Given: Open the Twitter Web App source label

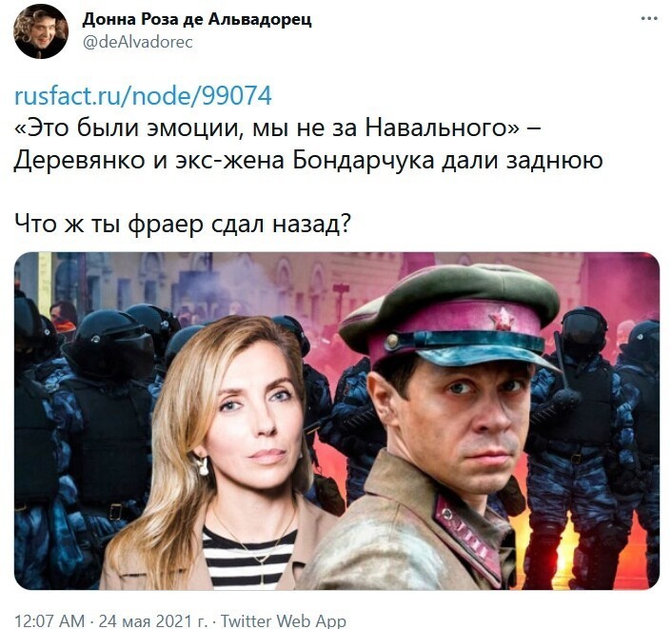Looking at the screenshot, I should coord(284,620).
